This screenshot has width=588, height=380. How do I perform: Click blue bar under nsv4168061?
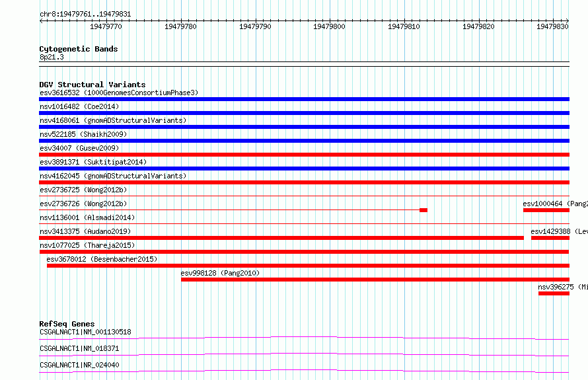pyautogui.click(x=304, y=127)
